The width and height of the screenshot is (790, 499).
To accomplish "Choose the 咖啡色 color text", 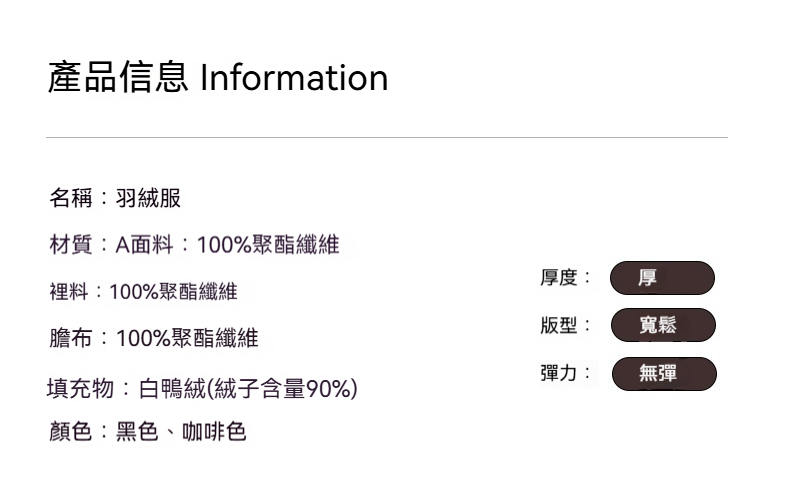I will (214, 432).
